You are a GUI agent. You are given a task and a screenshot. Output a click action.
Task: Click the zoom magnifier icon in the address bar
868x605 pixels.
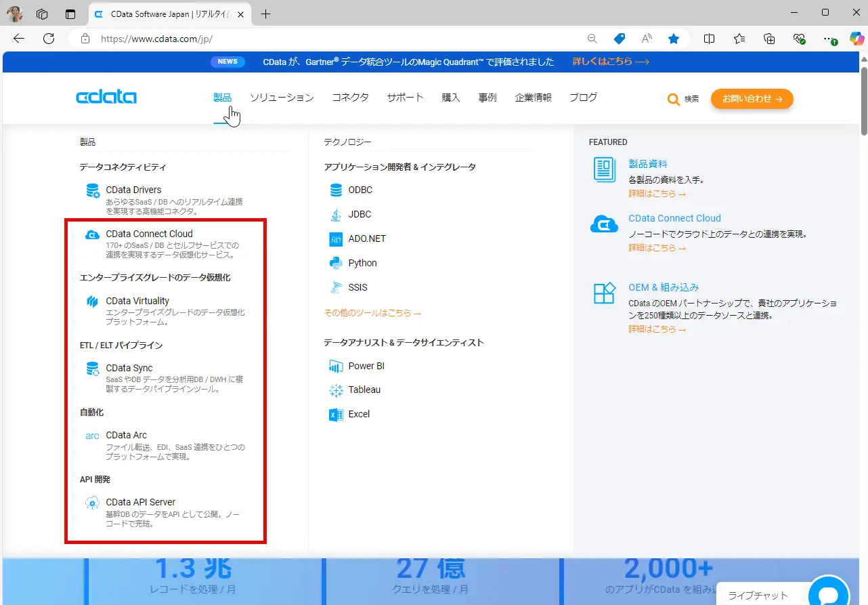click(x=592, y=39)
